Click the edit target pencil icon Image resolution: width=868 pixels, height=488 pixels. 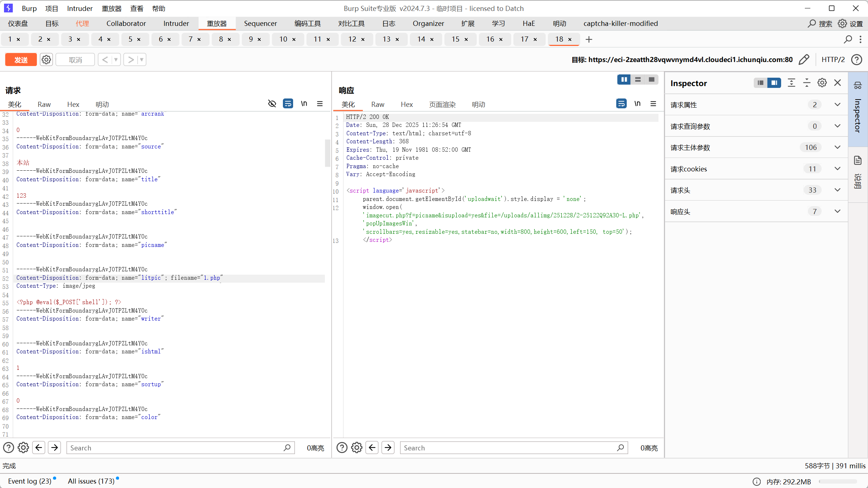804,59
